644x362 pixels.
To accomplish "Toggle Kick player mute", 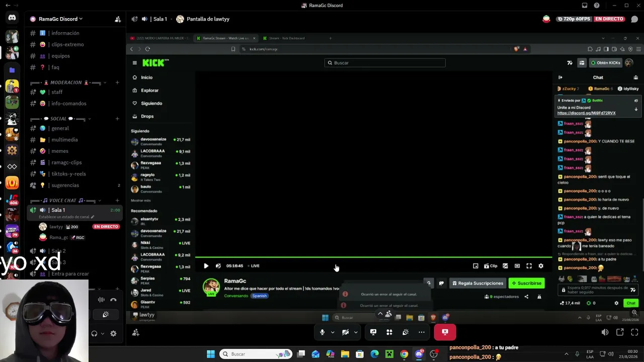I will (218, 266).
